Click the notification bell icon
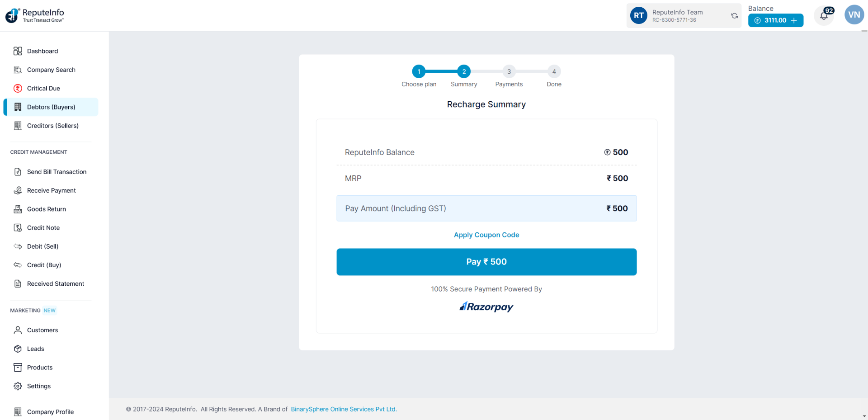 click(x=824, y=16)
